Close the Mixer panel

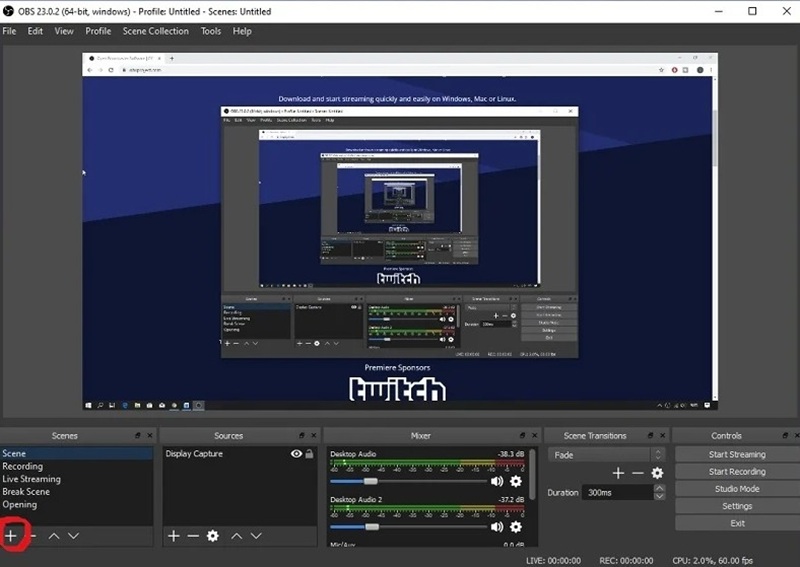(535, 435)
